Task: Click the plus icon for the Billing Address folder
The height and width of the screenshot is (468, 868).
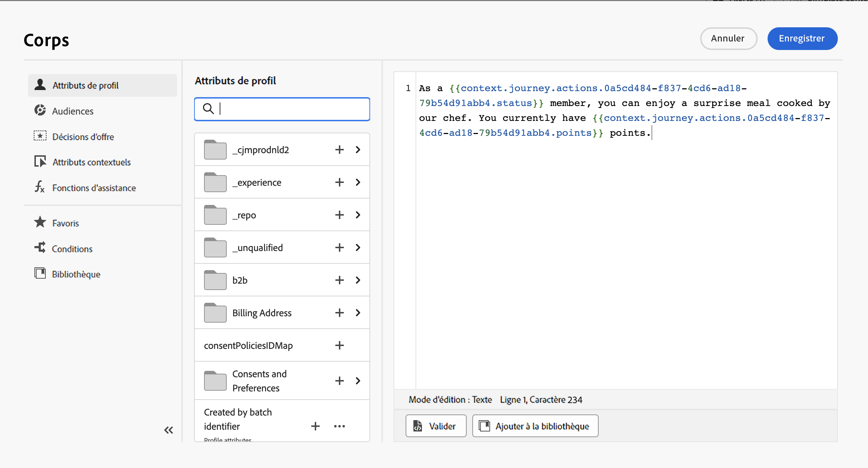Action: [339, 313]
